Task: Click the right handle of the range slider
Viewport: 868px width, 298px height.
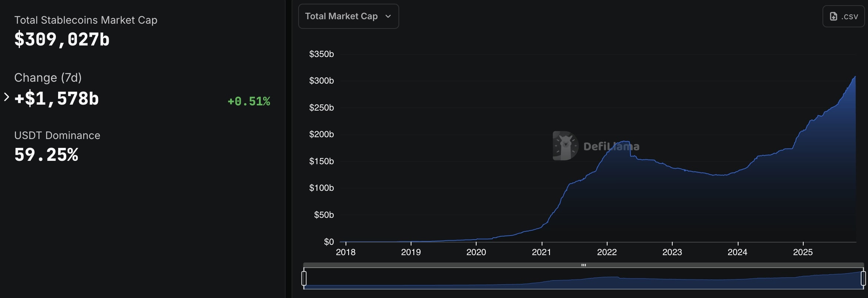Action: pos(863,278)
